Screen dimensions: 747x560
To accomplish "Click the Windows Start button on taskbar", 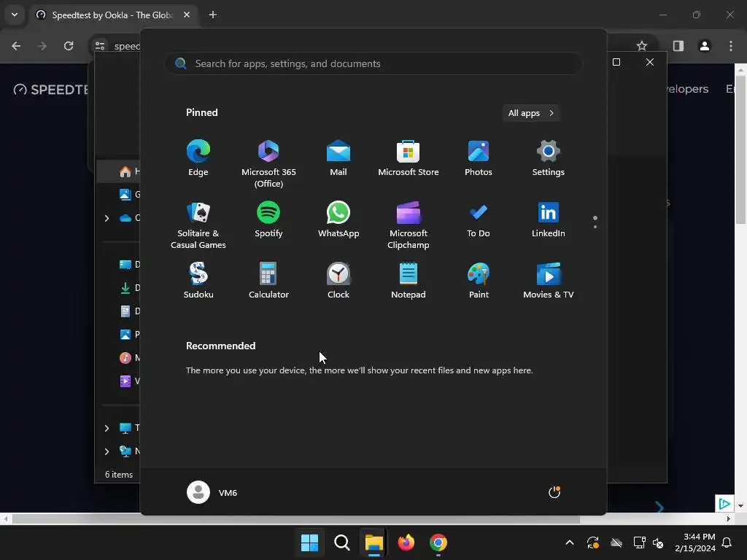I will tap(309, 542).
